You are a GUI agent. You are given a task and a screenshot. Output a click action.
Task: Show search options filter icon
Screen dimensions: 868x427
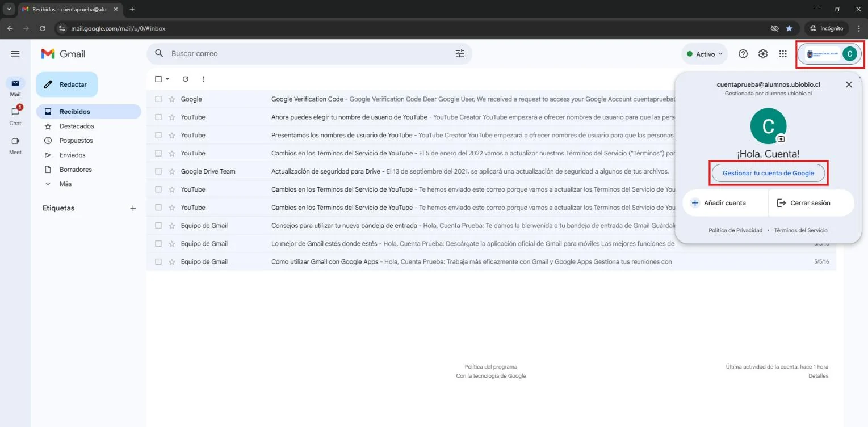click(459, 53)
